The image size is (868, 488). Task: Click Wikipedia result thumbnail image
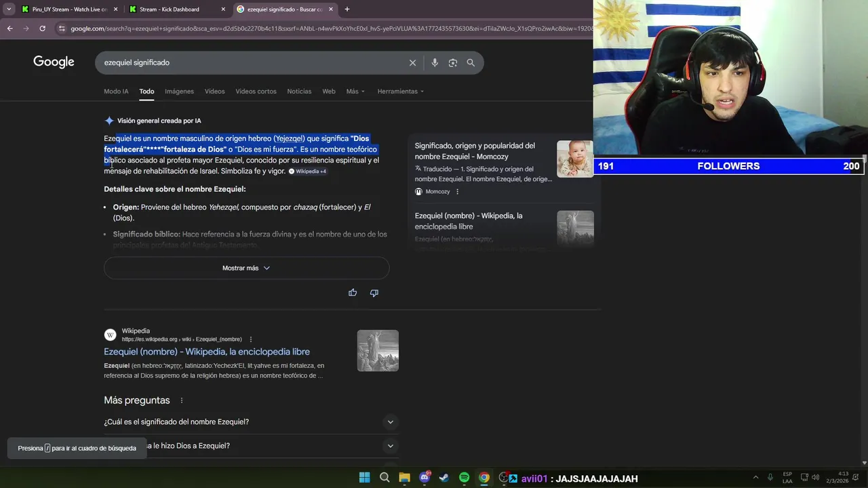click(x=378, y=350)
